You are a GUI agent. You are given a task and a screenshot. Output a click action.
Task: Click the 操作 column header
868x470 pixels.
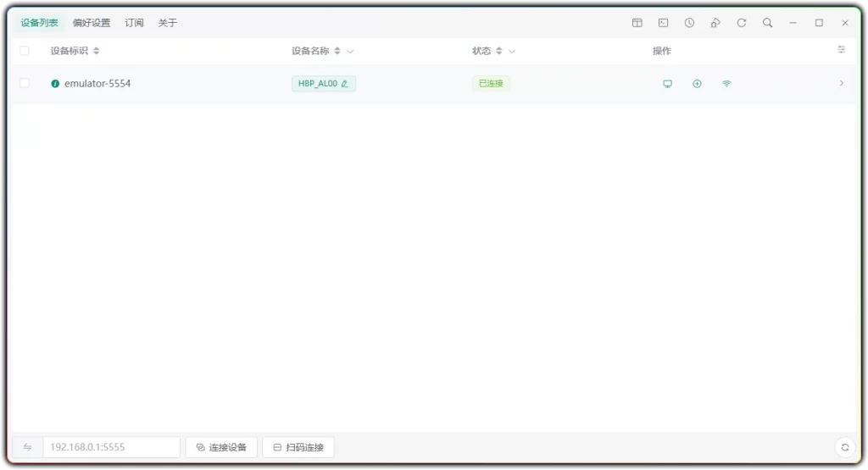(x=661, y=51)
